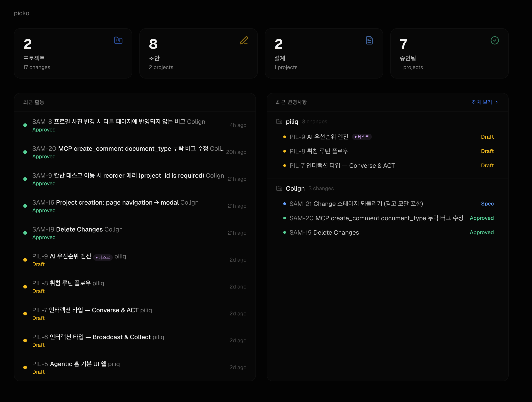The width and height of the screenshot is (532, 402).
Task: Click the pencil icon on the 초안 card
Action: point(244,41)
